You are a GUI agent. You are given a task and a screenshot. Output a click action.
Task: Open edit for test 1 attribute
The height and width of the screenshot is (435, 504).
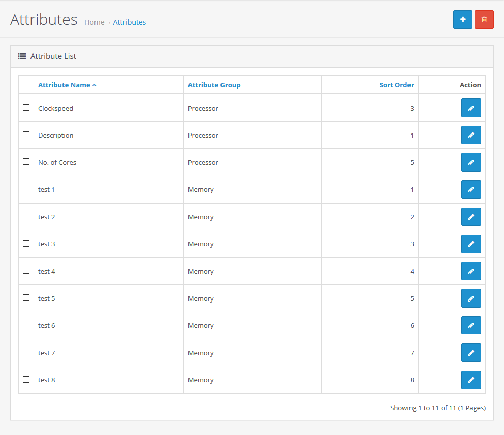(x=471, y=189)
